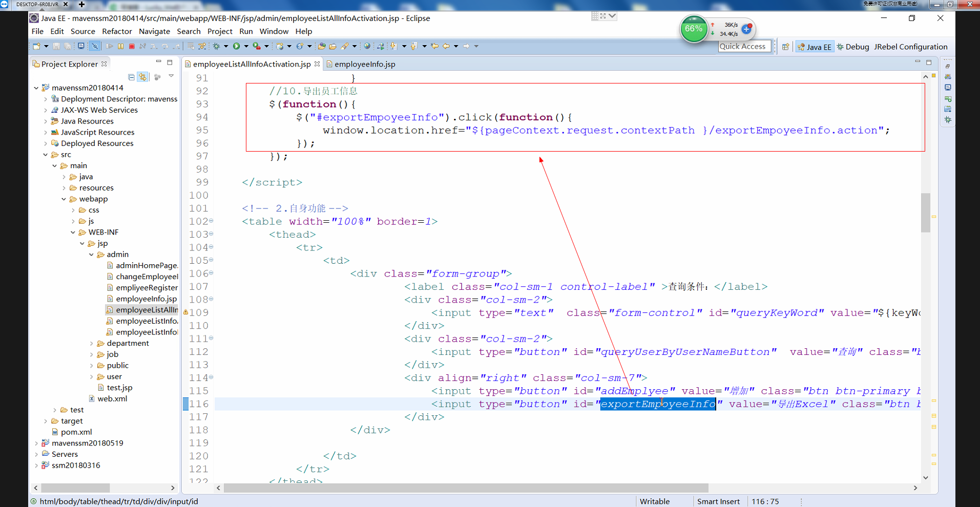The image size is (980, 507).
Task: Click the Resume debug icon
Action: (x=110, y=46)
